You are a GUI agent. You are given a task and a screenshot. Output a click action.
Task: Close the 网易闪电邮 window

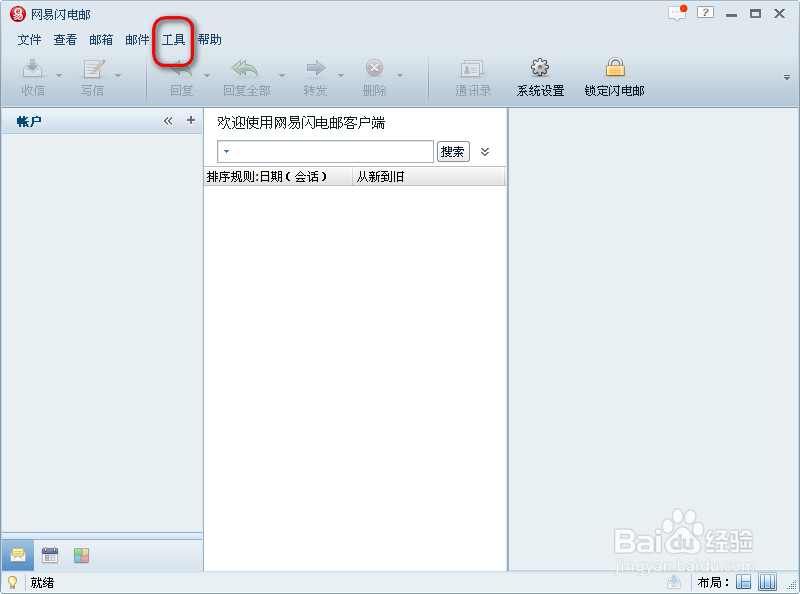click(779, 14)
